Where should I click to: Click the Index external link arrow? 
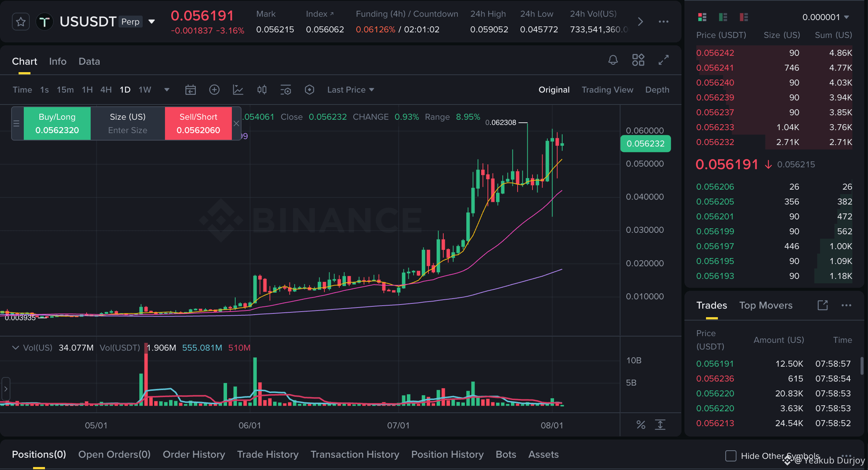332,14
